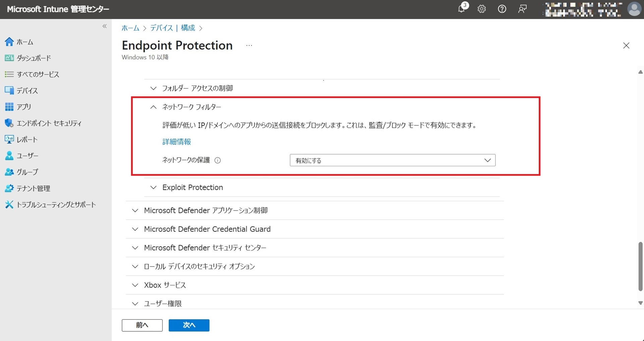Click the アプリ grid icon
This screenshot has width=644, height=341.
click(9, 107)
